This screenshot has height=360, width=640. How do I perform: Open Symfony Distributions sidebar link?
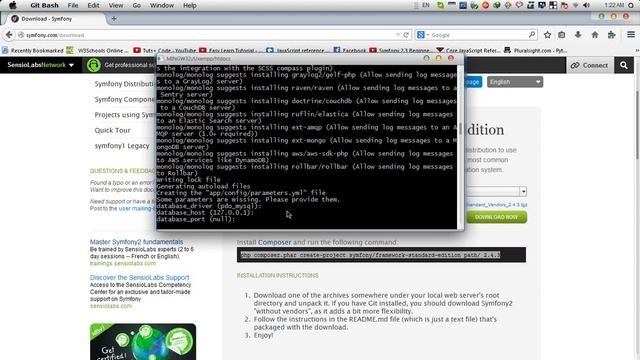pyautogui.click(x=124, y=84)
